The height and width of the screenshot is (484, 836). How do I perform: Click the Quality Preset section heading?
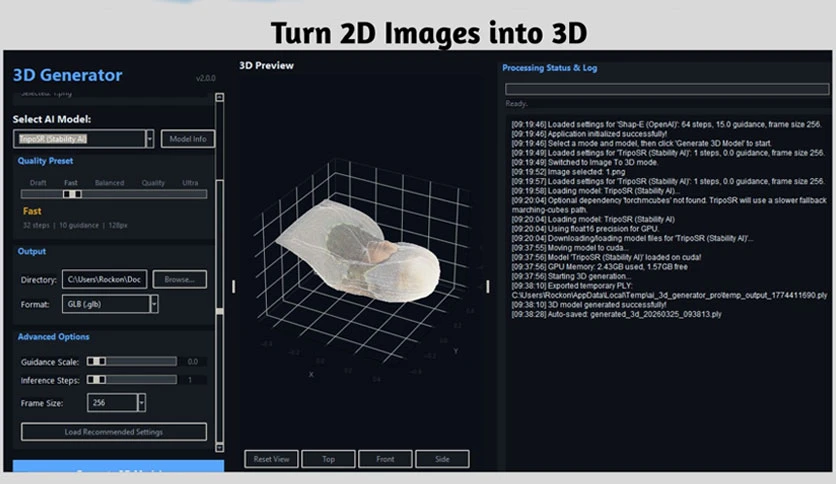pos(45,161)
